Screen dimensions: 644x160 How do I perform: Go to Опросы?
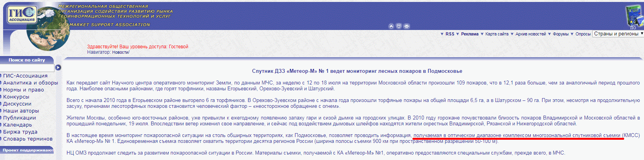point(583,34)
